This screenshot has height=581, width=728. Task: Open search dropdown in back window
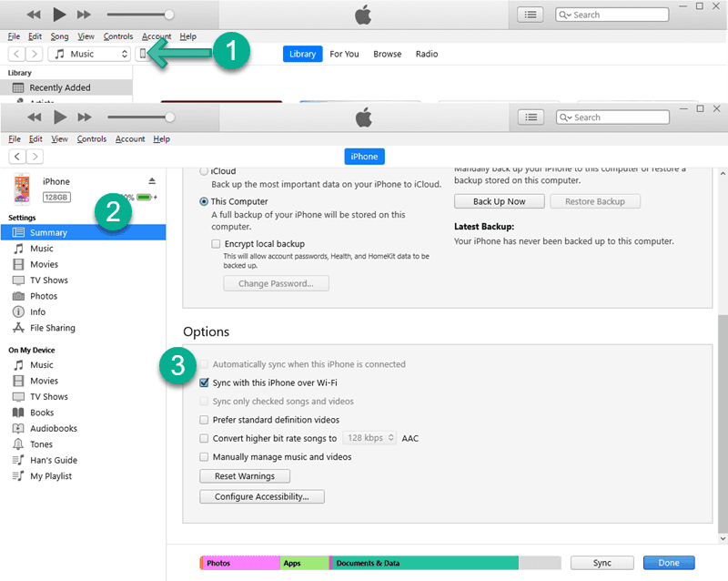(564, 15)
